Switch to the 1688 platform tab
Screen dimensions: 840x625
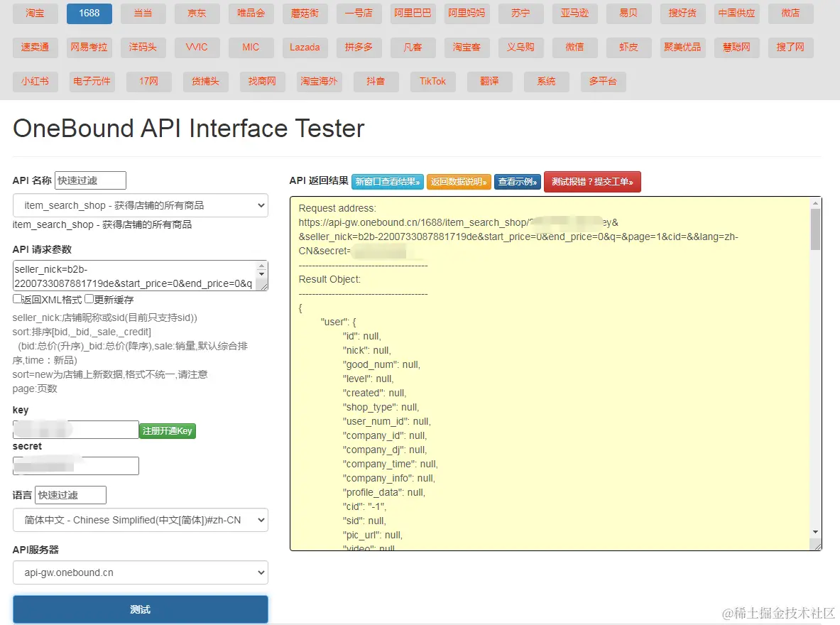[x=89, y=13]
